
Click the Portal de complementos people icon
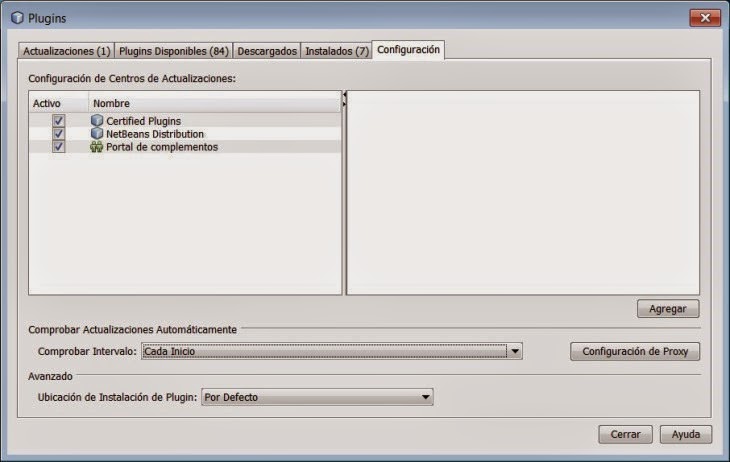click(96, 147)
